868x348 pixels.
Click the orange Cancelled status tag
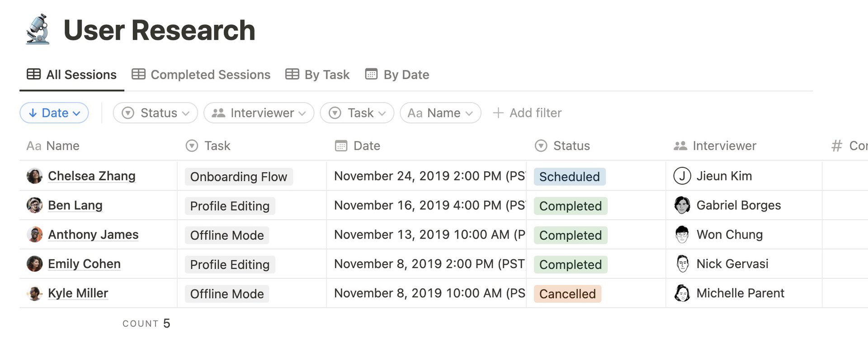point(567,294)
